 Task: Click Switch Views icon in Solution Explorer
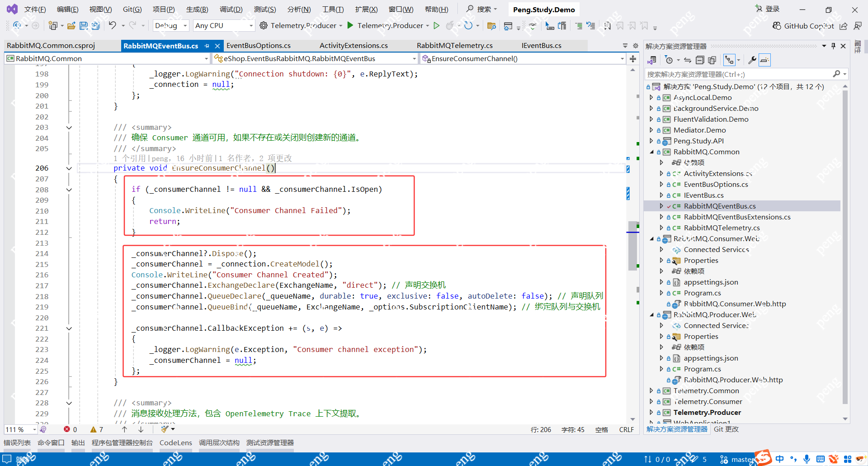tap(652, 60)
